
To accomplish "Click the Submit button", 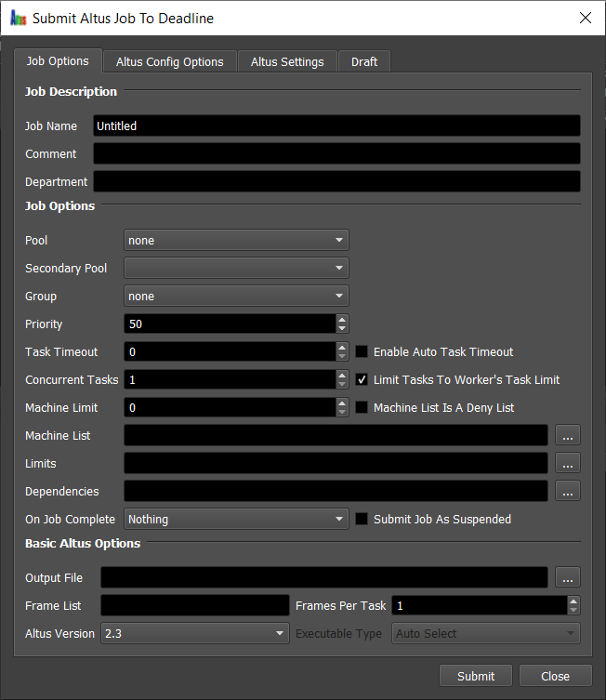I will point(476,676).
